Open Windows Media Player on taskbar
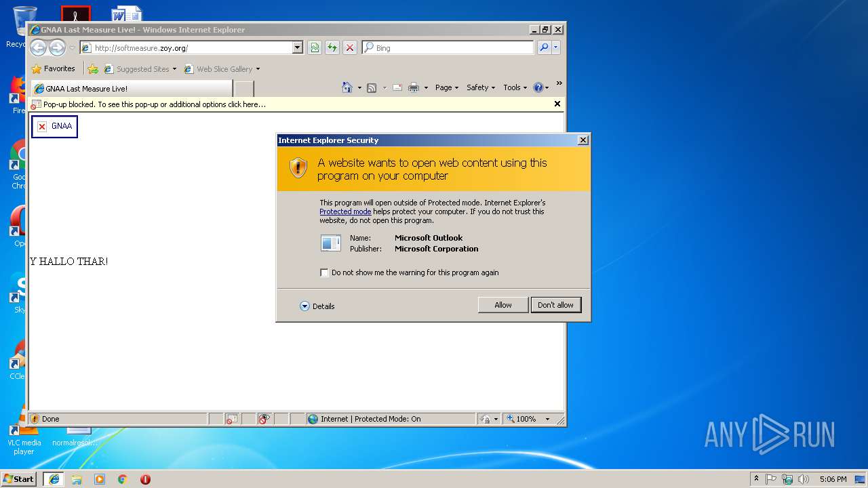The image size is (868, 488). click(x=100, y=479)
